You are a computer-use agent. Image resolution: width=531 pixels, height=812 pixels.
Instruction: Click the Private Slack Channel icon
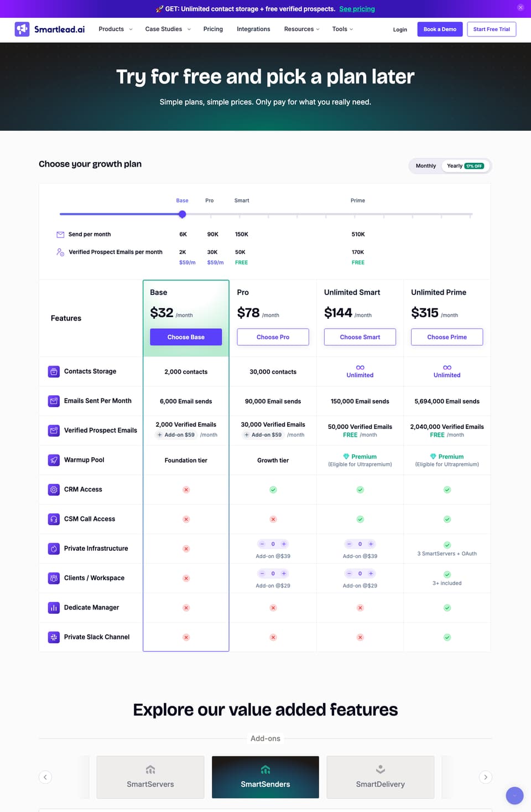click(54, 637)
